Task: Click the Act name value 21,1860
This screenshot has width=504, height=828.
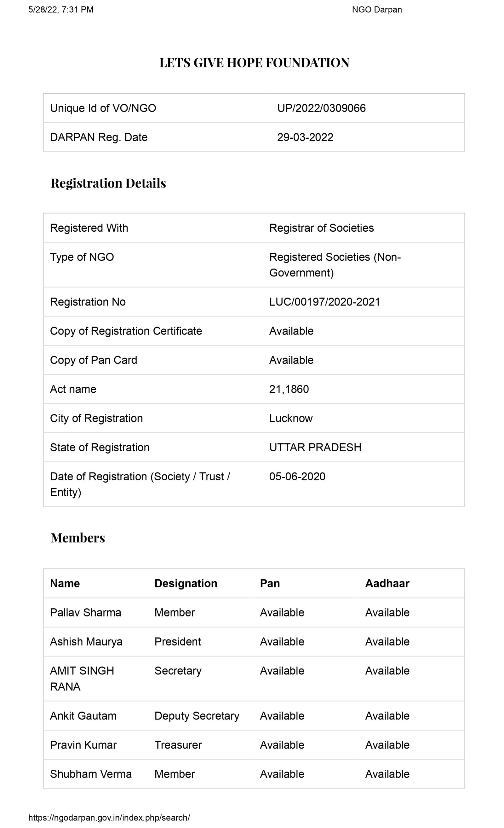Action: tap(289, 389)
